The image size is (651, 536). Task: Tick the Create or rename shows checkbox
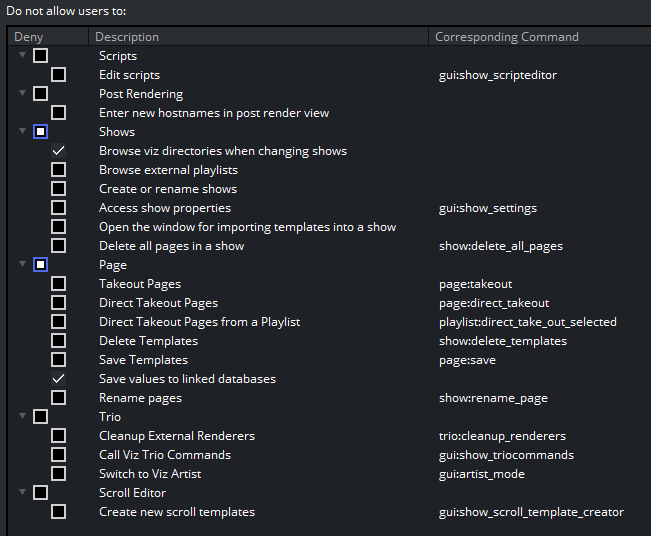(59, 189)
